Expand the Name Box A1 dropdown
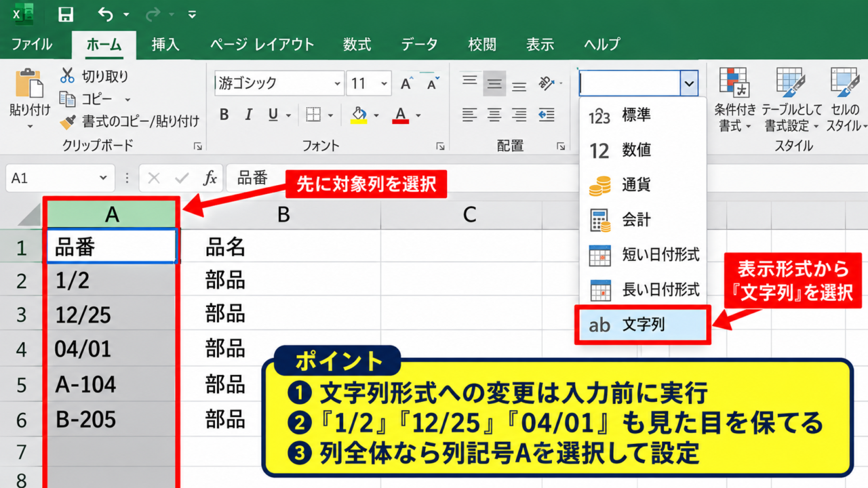The image size is (868, 488). 103,178
